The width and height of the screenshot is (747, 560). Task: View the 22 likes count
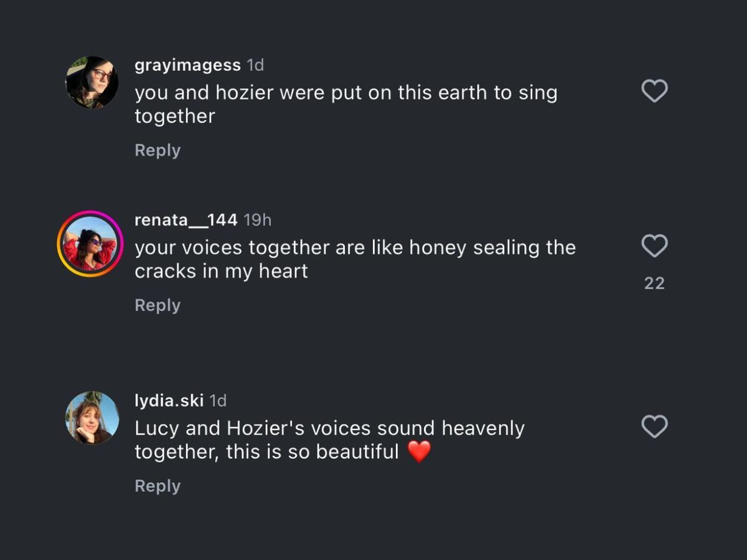click(x=654, y=284)
